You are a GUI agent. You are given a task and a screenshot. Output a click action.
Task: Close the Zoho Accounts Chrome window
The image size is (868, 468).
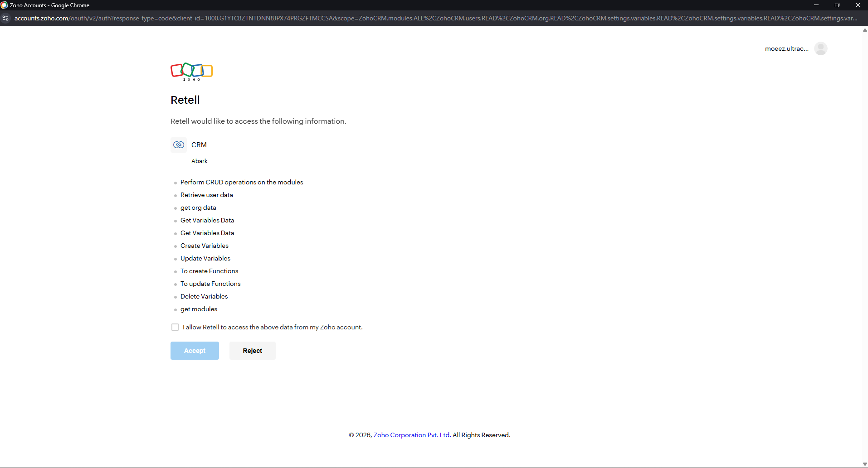tap(858, 5)
